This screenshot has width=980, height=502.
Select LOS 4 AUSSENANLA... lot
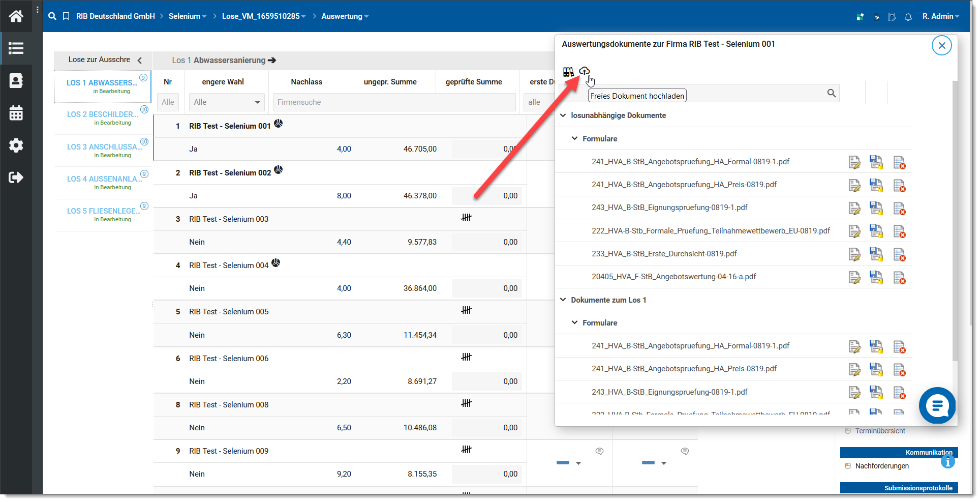coord(103,183)
